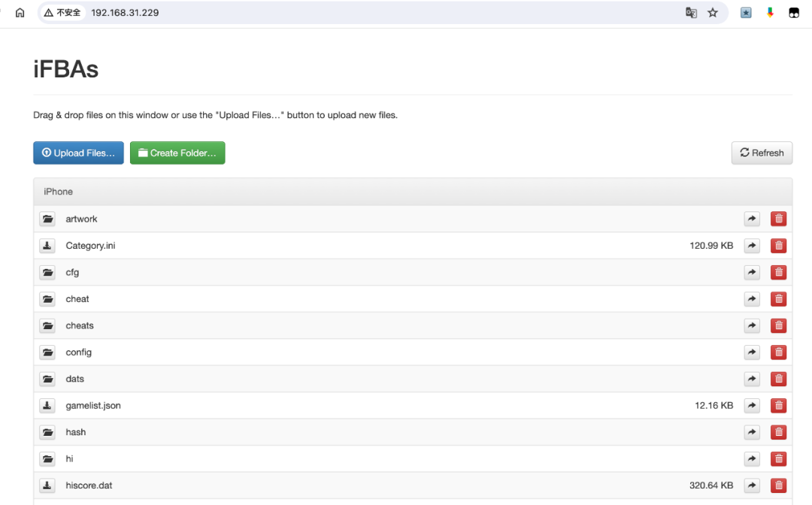Select the 12.16 KB size text
This screenshot has height=505, width=812.
(x=714, y=406)
